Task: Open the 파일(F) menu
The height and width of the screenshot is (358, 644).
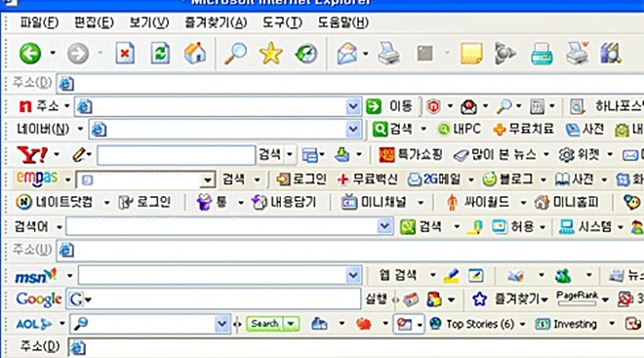Action: pos(39,22)
